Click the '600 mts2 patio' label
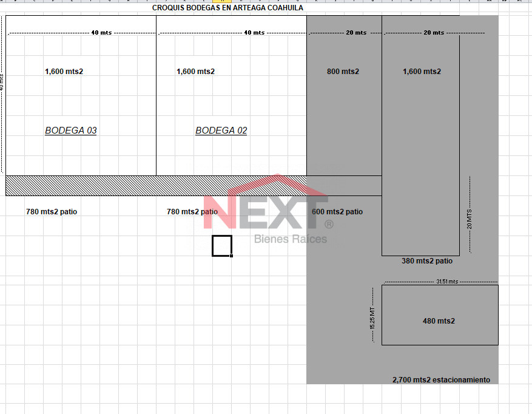 tap(337, 212)
